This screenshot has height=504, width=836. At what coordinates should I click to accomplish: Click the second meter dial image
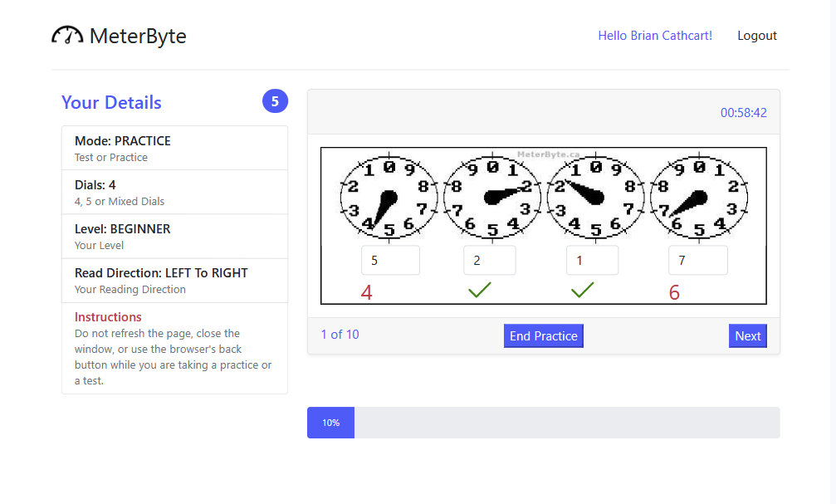coord(492,198)
